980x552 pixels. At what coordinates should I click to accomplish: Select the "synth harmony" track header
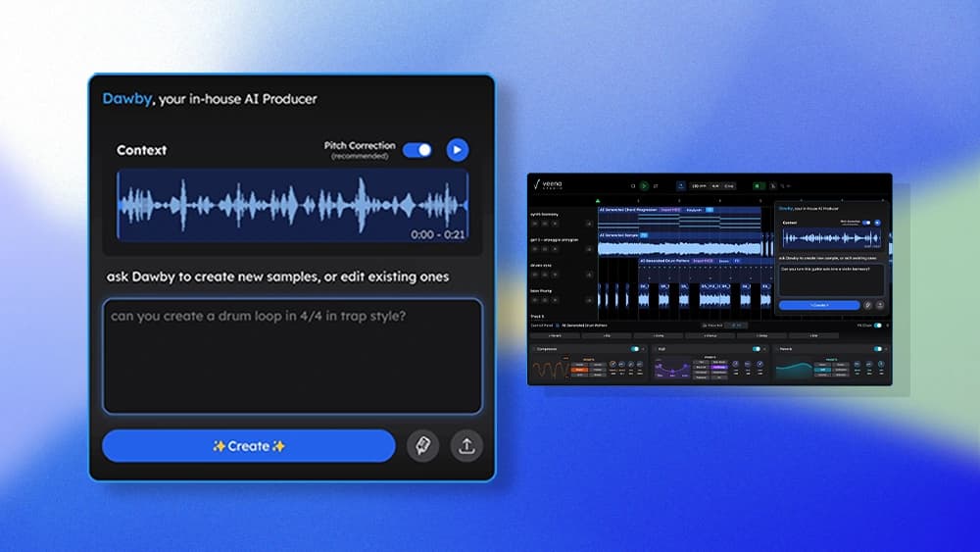[x=544, y=215]
